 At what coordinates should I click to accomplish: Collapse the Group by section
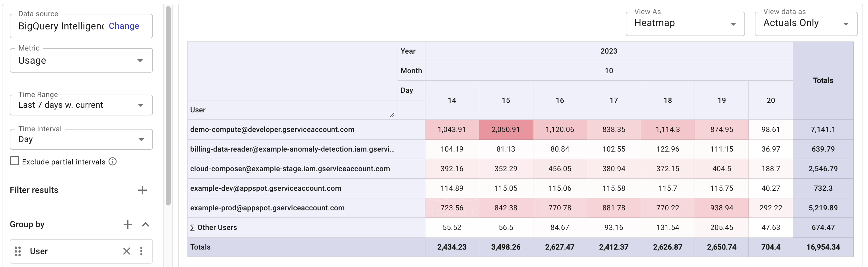[146, 224]
